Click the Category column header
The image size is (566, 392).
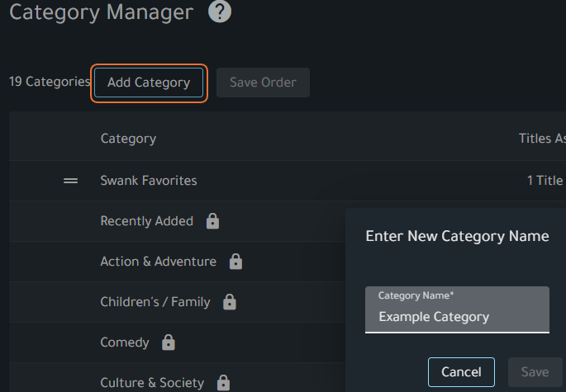[128, 139]
